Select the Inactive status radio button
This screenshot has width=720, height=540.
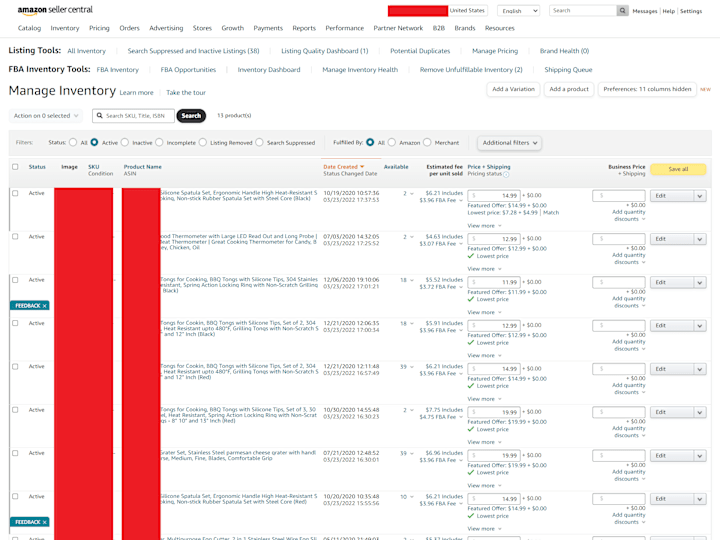tap(125, 142)
